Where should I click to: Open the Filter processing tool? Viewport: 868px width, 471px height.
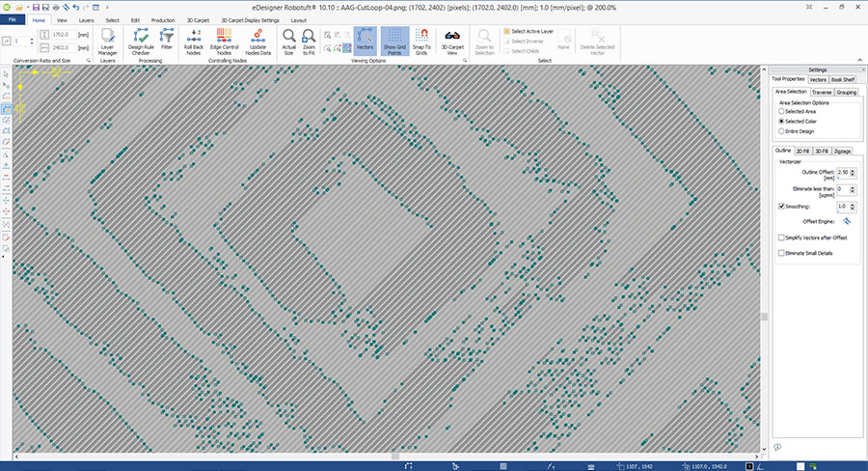(x=167, y=40)
